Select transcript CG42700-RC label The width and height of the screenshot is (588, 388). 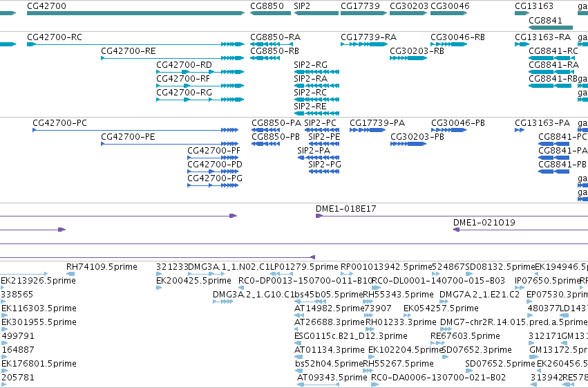[x=55, y=37]
